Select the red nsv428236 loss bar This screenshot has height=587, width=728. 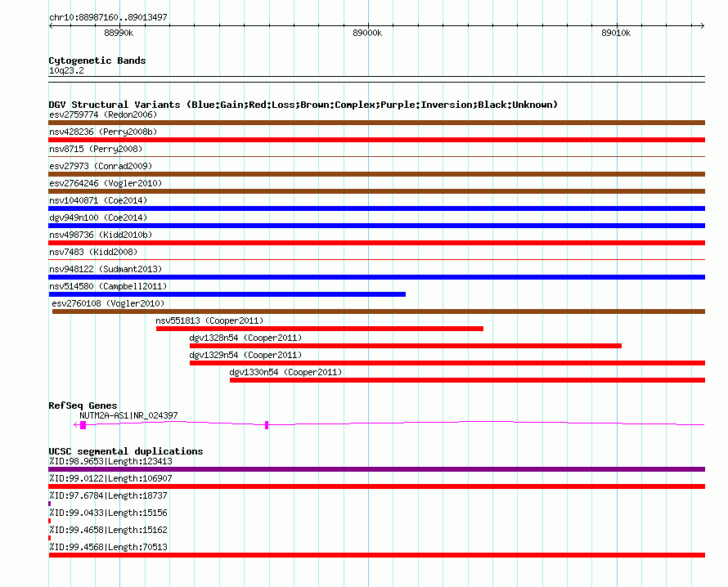(x=376, y=140)
